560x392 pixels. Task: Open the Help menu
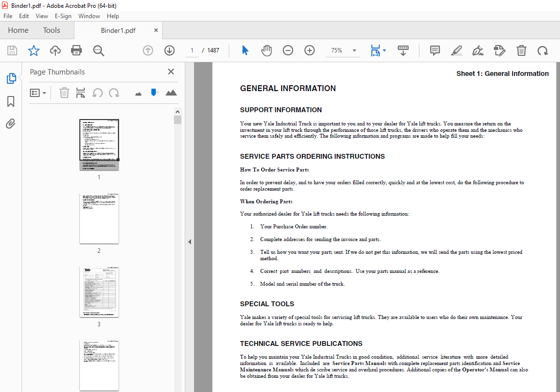tap(113, 16)
